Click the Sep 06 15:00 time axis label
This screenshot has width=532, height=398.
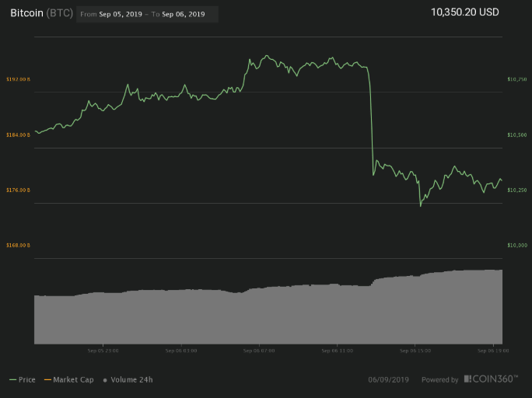[x=415, y=351]
